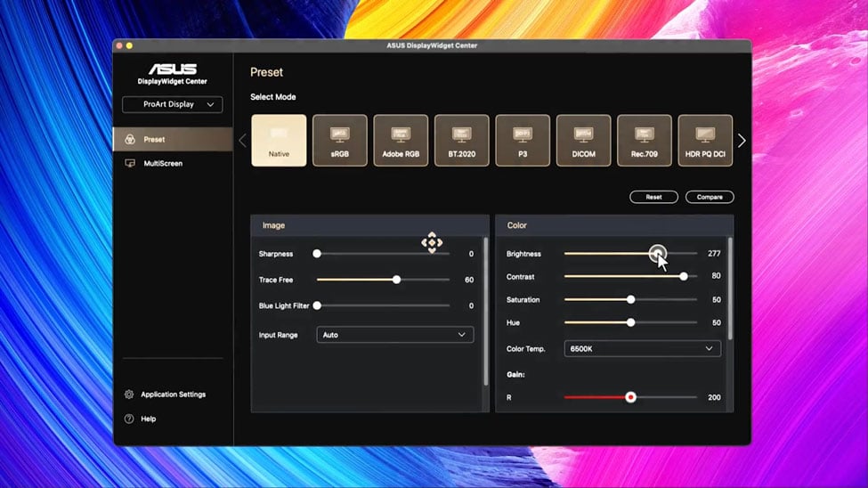Show previous preset modes with left arrow
This screenshot has height=488, width=868.
(x=242, y=141)
